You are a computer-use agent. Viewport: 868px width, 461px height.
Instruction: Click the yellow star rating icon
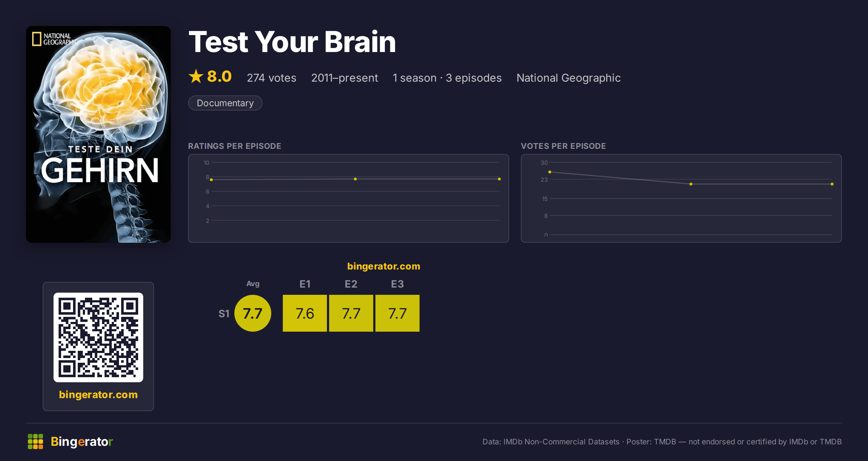point(196,76)
